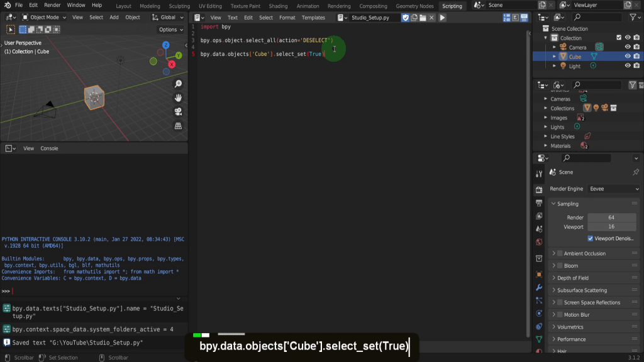Viewport: 644px width, 362px height.
Task: Open the Templates menu in text editor
Action: [313, 18]
